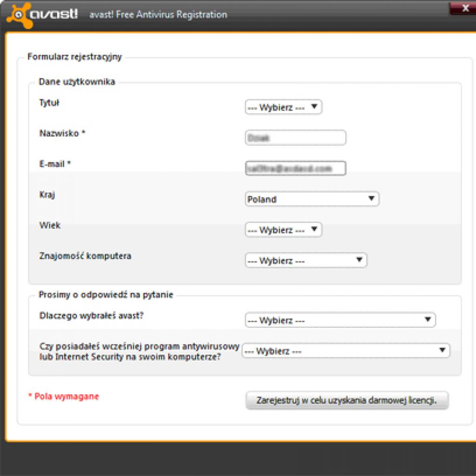This screenshot has width=476, height=476.
Task: Click the "Tytuł" field label
Action: (x=49, y=103)
